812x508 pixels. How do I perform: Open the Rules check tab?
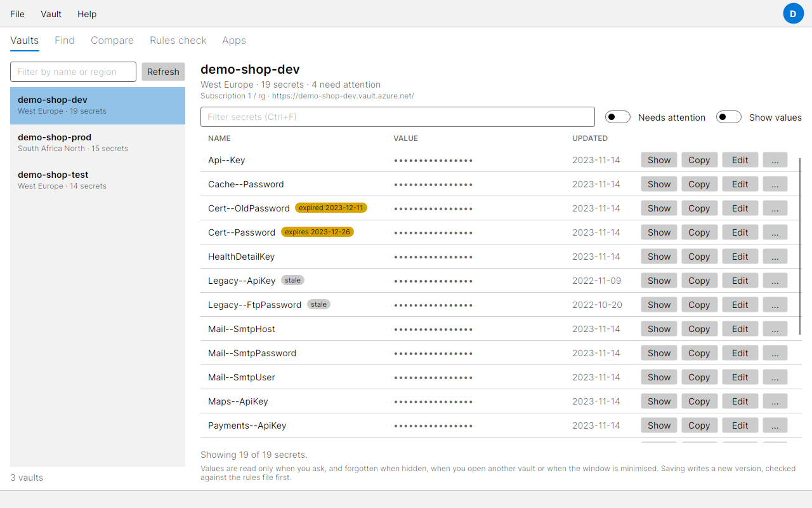pos(178,40)
